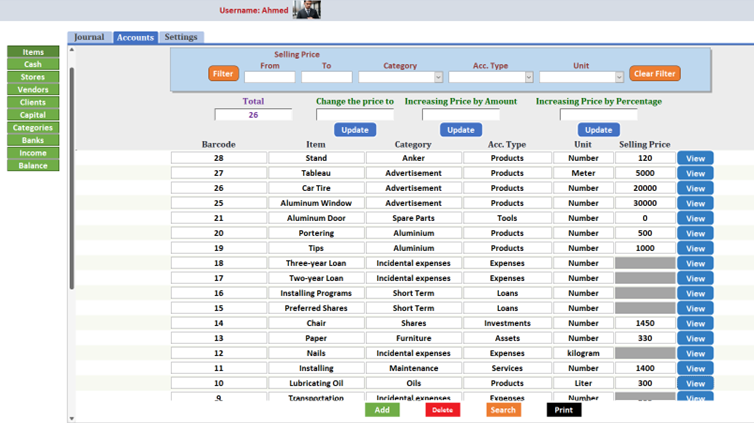
Task: View the Aluminum Door item row
Action: coord(695,218)
